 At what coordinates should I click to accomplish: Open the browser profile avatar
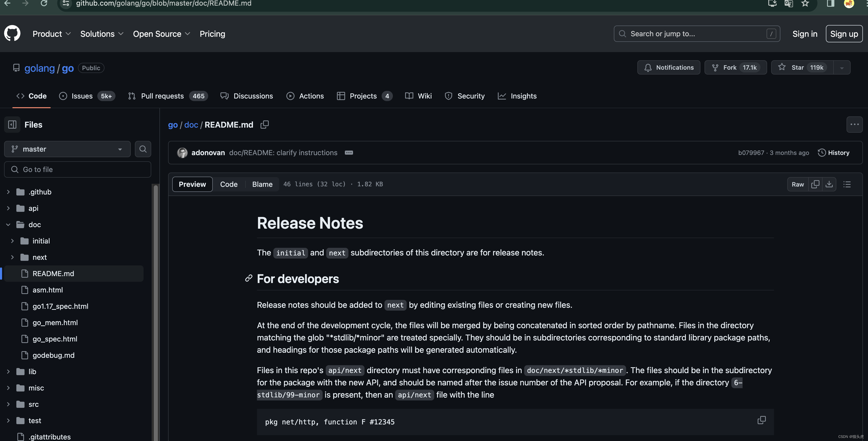pos(849,3)
